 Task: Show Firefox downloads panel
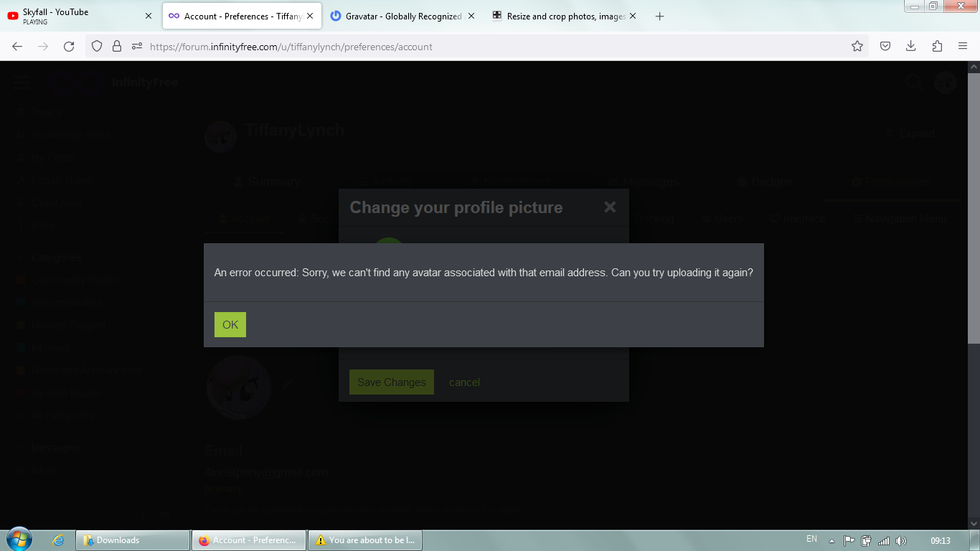point(910,47)
